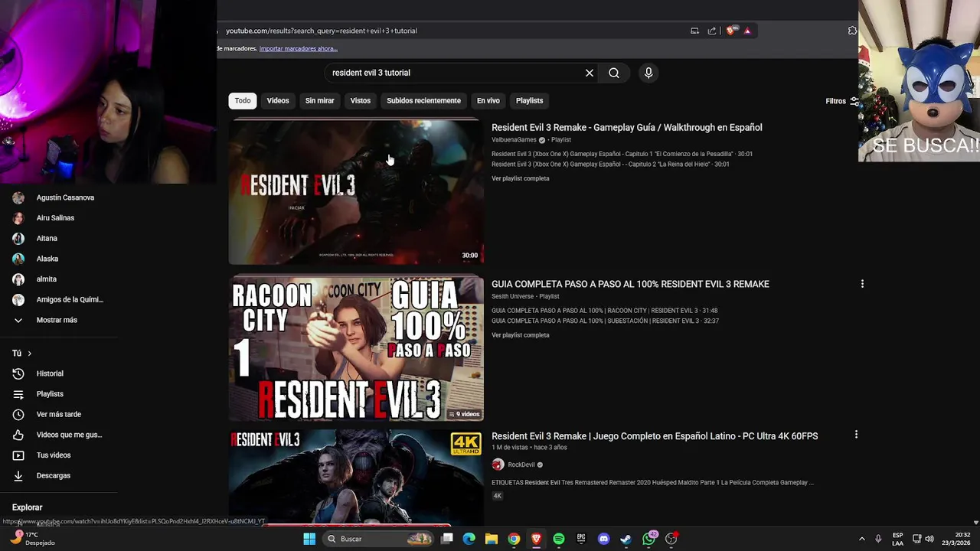The height and width of the screenshot is (551, 980).
Task: Click the share icon in the address bar
Action: point(712,31)
